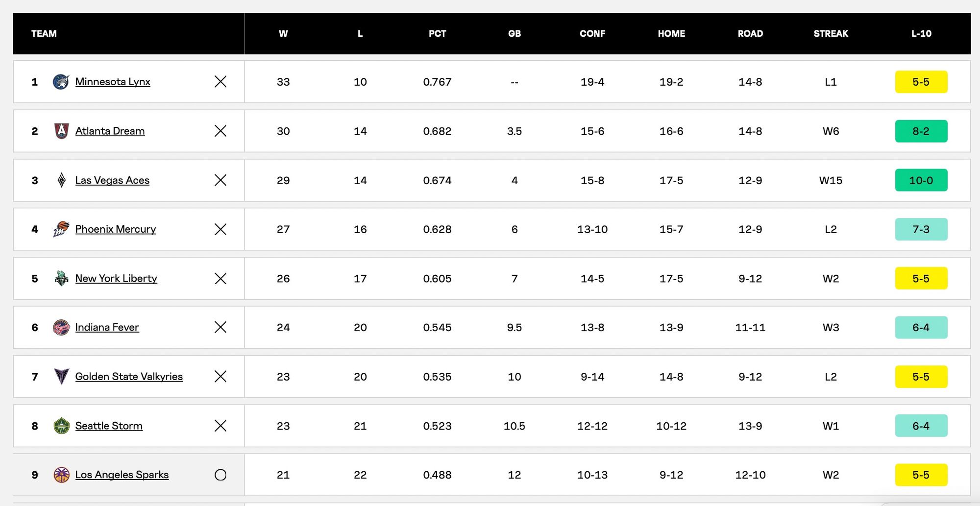Viewport: 980px width, 506px height.
Task: Click the Las Vegas Aces logo
Action: [61, 180]
